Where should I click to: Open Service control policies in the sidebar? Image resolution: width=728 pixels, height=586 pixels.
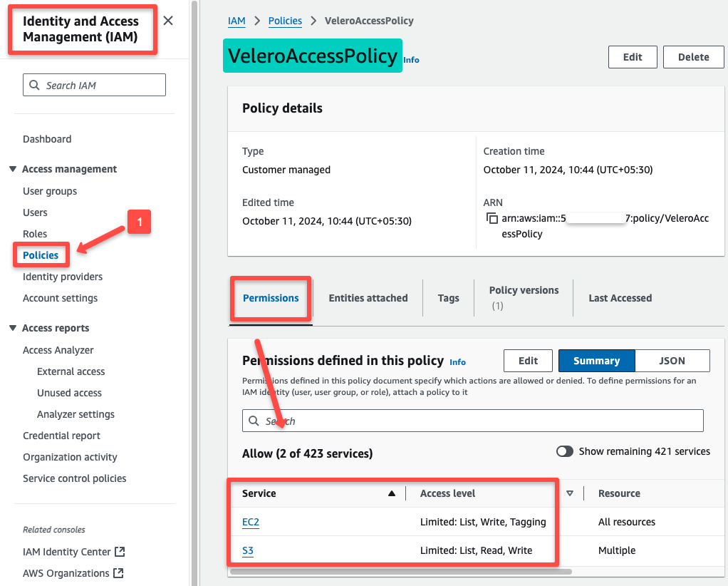(74, 478)
